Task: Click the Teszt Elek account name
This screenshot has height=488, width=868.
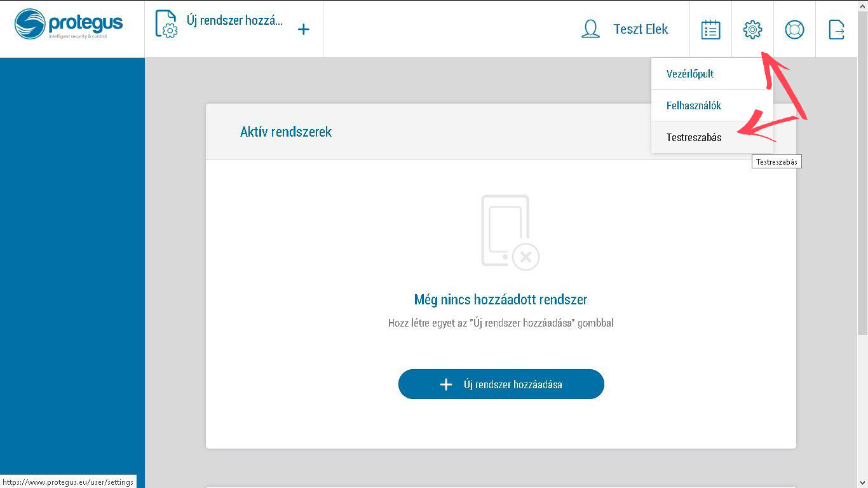Action: coord(641,29)
